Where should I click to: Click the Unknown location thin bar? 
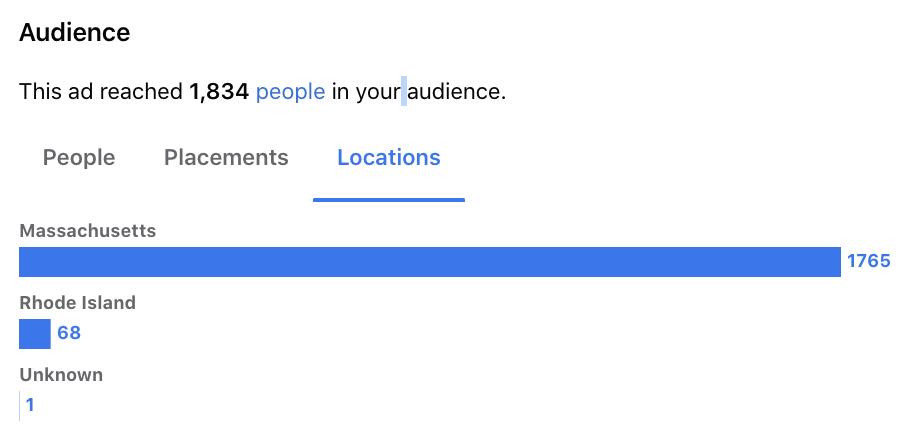19,406
